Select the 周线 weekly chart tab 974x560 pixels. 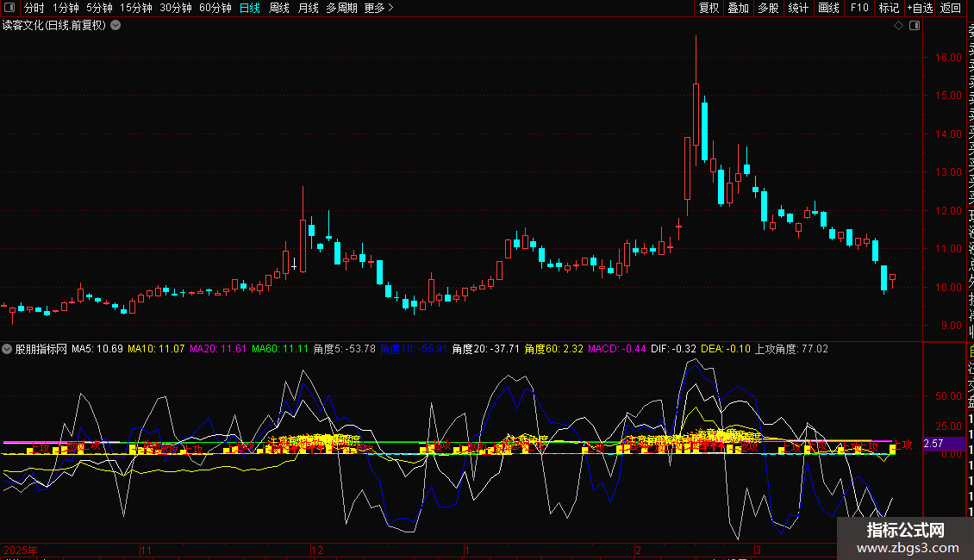pyautogui.click(x=279, y=8)
